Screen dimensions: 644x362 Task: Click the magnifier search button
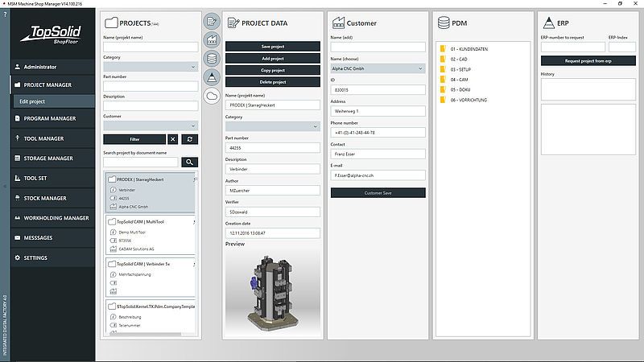(x=188, y=162)
